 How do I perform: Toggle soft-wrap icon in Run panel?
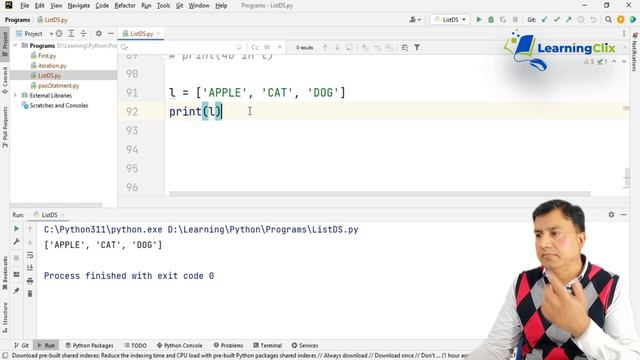[30, 255]
